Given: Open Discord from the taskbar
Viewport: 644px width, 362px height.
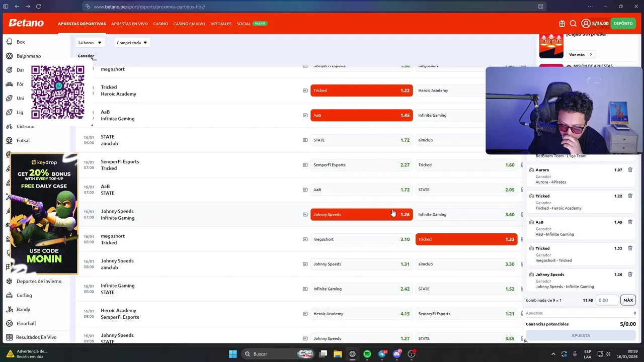Looking at the screenshot, I should coord(397,354).
